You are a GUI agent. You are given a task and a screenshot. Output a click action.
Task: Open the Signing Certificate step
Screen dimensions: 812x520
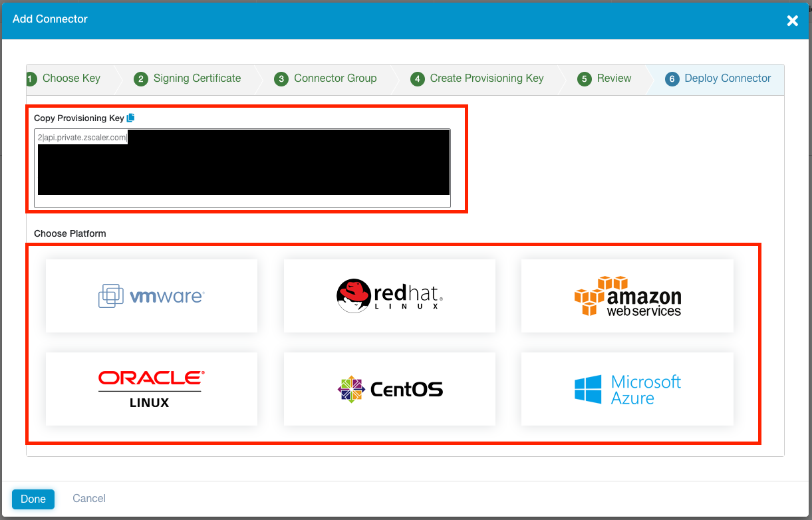coord(197,78)
